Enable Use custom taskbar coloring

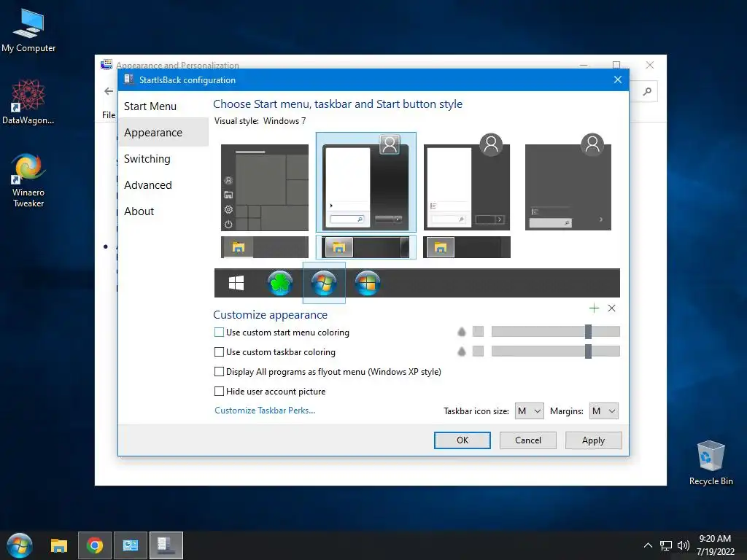pyautogui.click(x=219, y=352)
